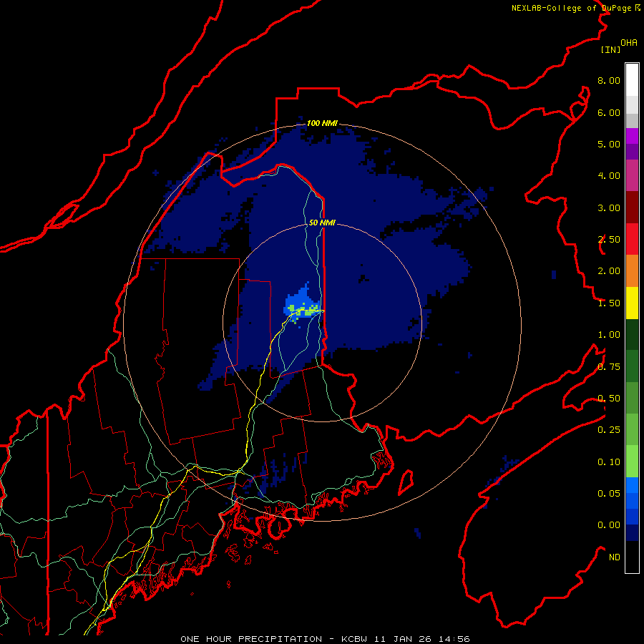
Task: Click the 8.00 legend value
Action: (x=609, y=80)
